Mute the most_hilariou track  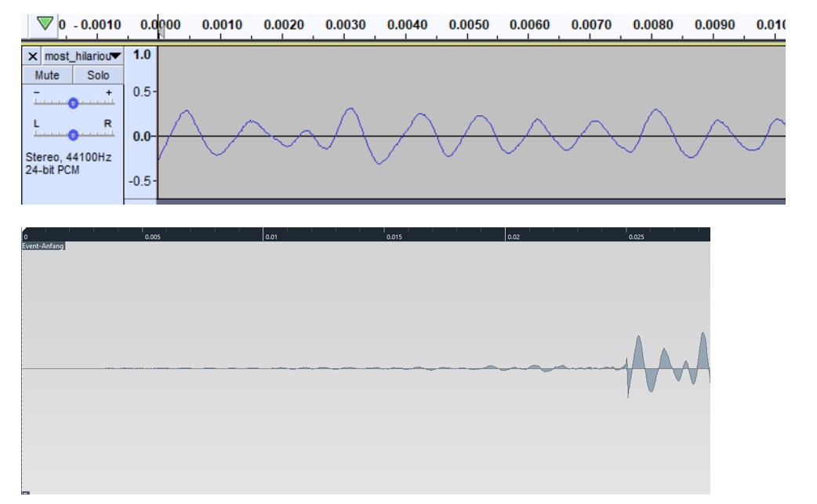pos(47,75)
